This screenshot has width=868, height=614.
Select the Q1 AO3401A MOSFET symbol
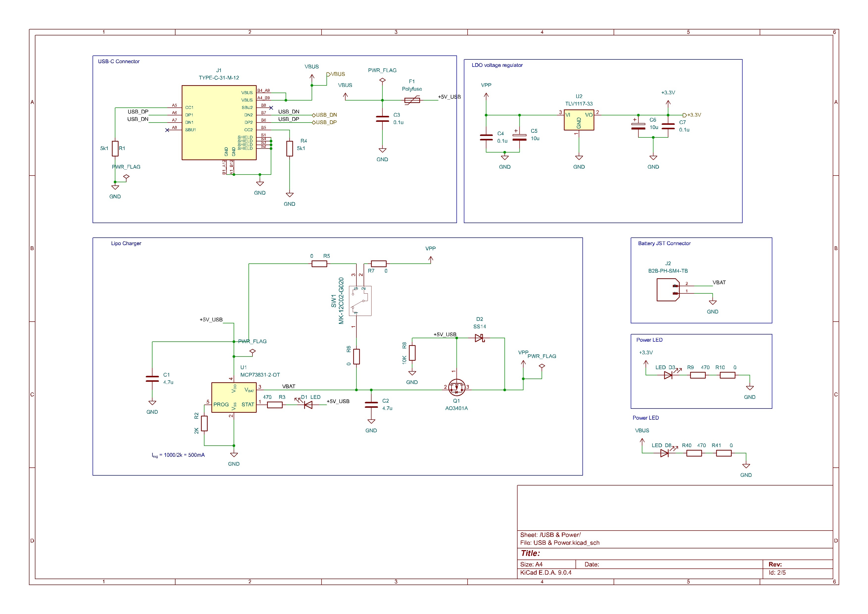click(x=457, y=387)
